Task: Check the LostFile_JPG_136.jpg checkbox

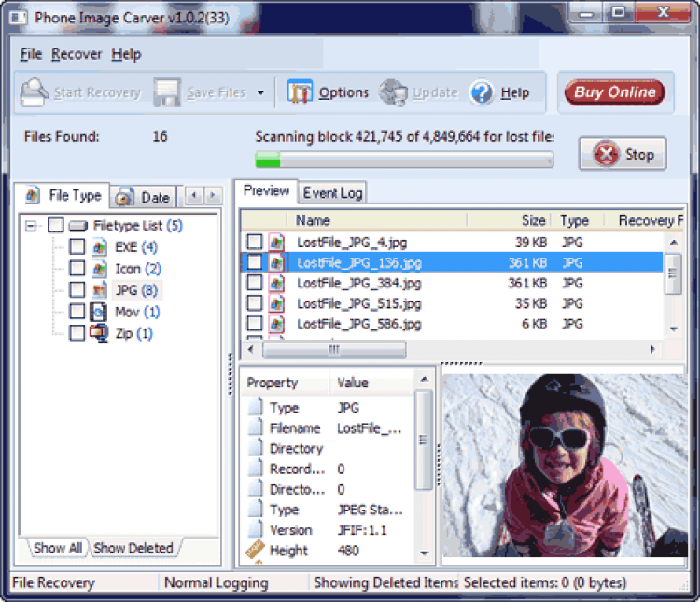Action: click(x=255, y=262)
